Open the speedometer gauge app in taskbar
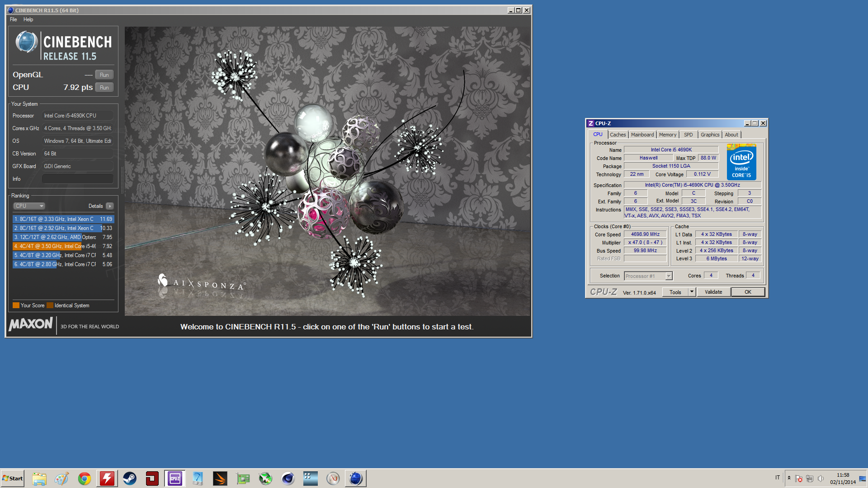The image size is (868, 488). (333, 479)
